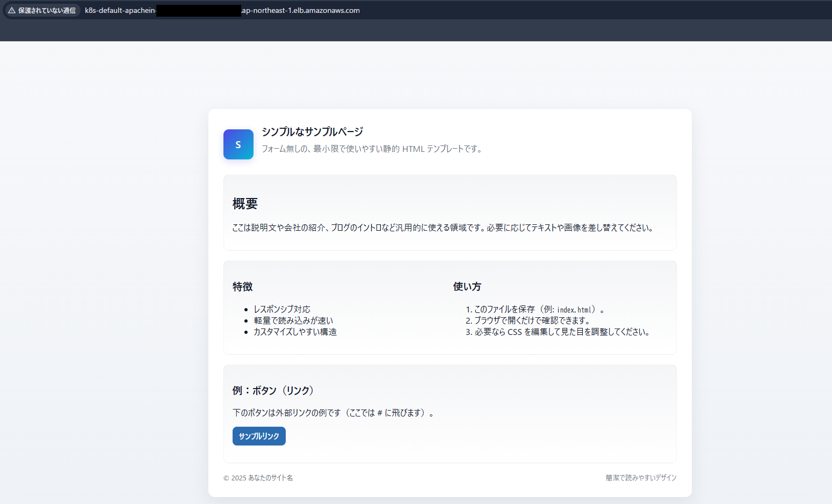Click the 軽量で読み込みが速い list item
Viewport: 832px width, 504px height.
(293, 320)
